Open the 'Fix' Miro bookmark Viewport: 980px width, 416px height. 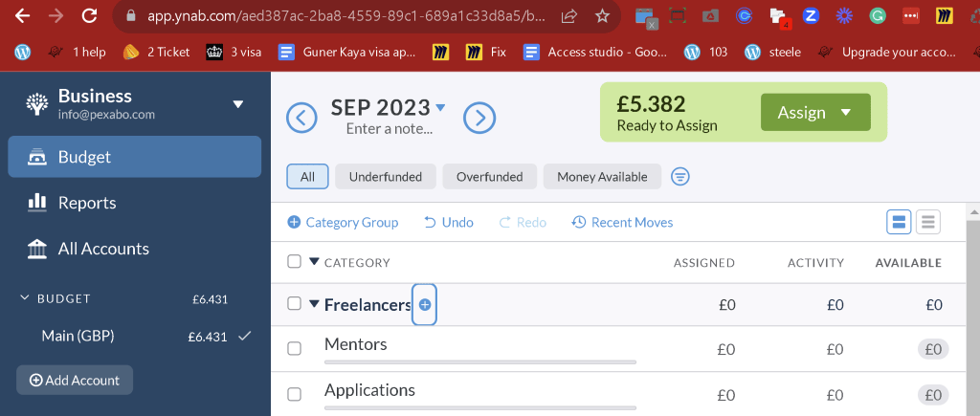(x=486, y=52)
